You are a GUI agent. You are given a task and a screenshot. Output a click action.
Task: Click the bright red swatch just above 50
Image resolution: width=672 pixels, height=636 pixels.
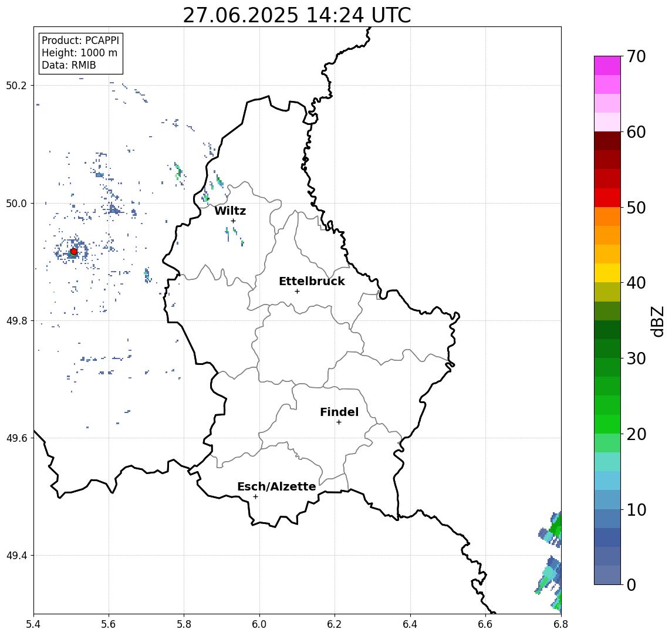coord(607,198)
